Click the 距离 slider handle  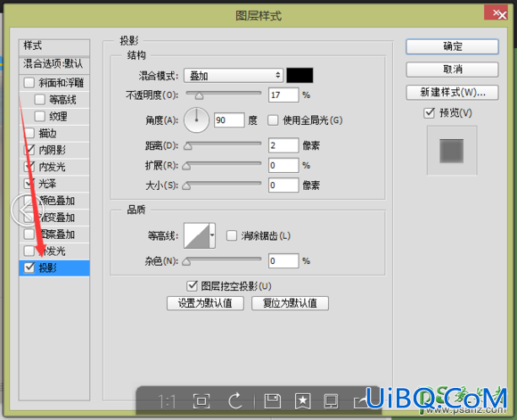click(x=187, y=146)
